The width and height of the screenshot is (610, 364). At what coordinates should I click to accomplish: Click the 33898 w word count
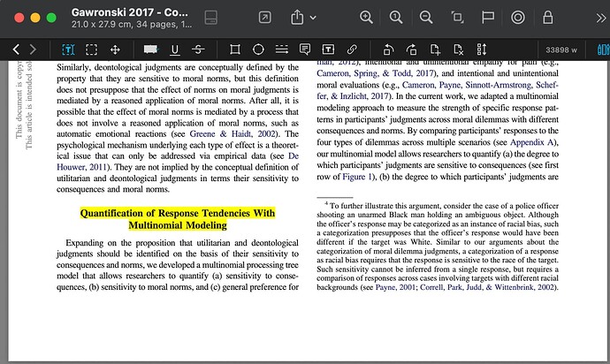[561, 49]
